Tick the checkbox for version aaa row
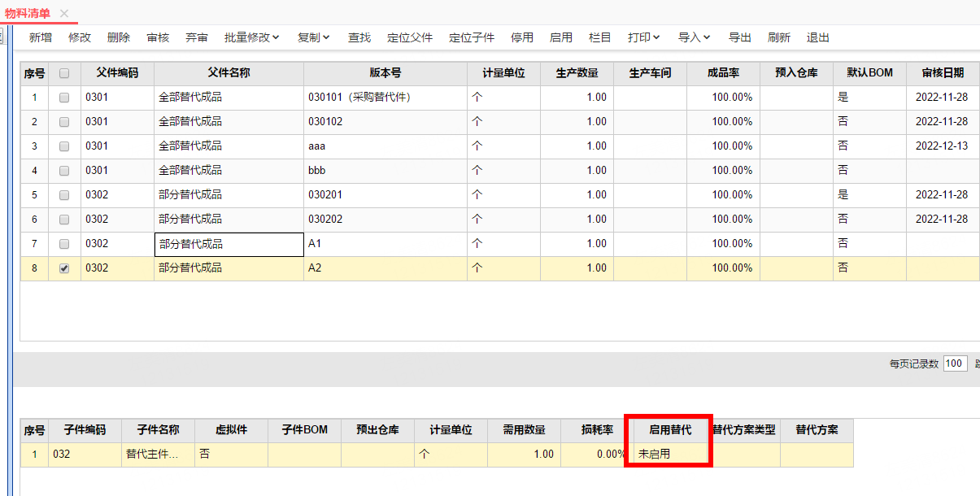Image resolution: width=980 pixels, height=496 pixels. pos(64,146)
